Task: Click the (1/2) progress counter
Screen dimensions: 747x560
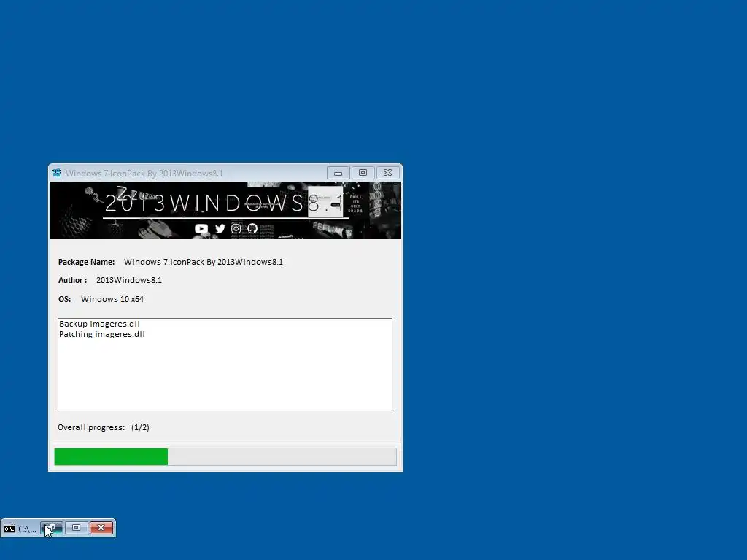Action: click(x=141, y=427)
